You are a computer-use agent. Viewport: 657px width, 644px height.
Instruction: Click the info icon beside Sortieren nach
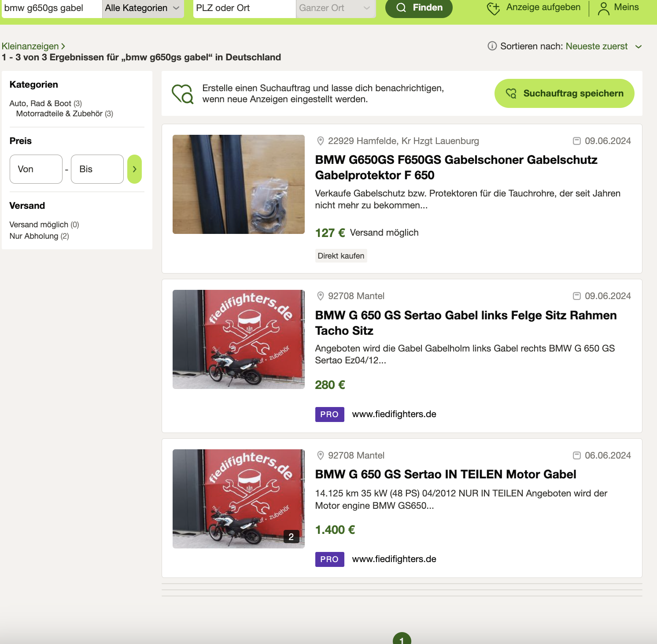pyautogui.click(x=492, y=46)
